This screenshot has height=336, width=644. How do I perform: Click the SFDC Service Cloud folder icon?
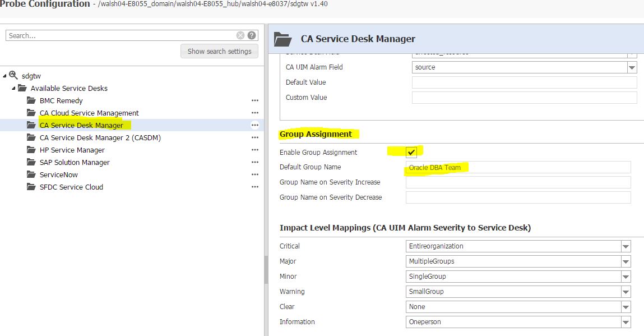pyautogui.click(x=31, y=187)
